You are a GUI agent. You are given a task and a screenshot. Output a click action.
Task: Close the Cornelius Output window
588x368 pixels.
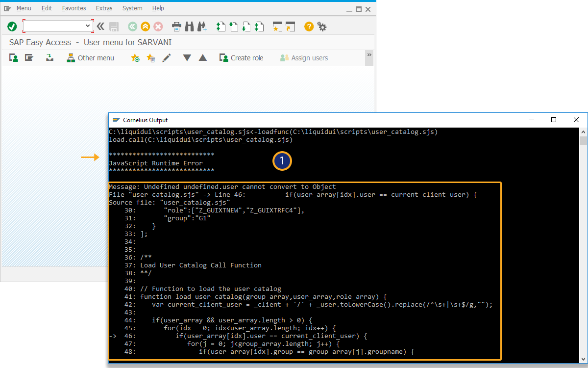coord(576,120)
